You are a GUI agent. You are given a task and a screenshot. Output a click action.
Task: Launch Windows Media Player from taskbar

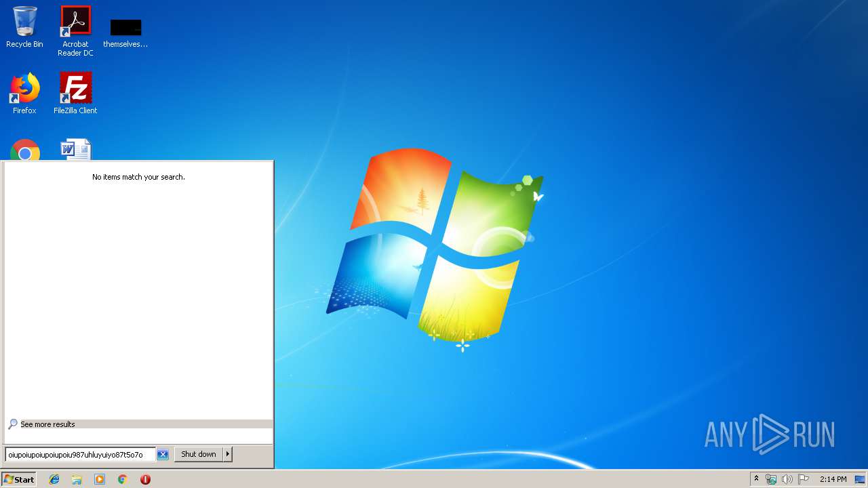pyautogui.click(x=100, y=479)
